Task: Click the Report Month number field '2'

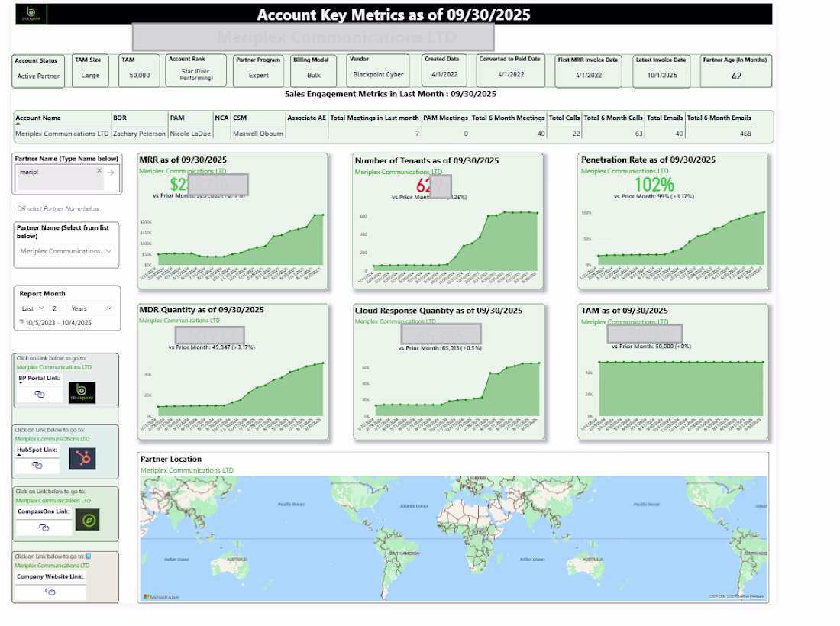Action: 58,308
